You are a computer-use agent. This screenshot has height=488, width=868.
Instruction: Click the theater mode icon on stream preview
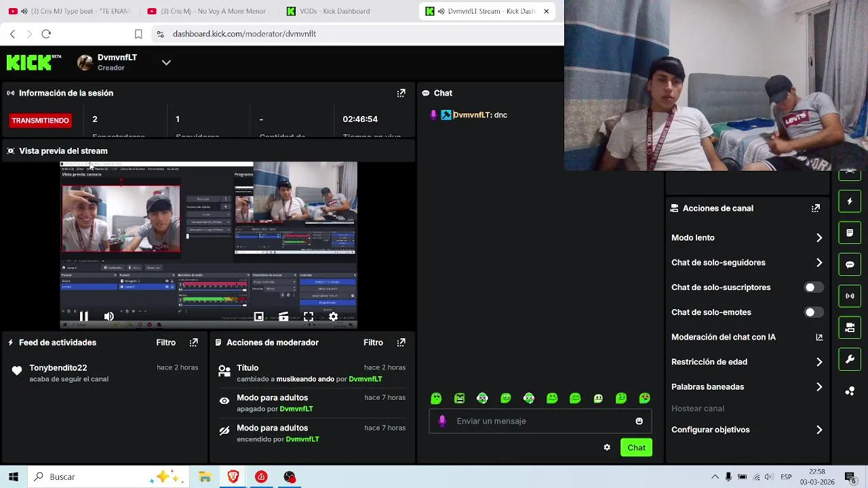tap(258, 317)
